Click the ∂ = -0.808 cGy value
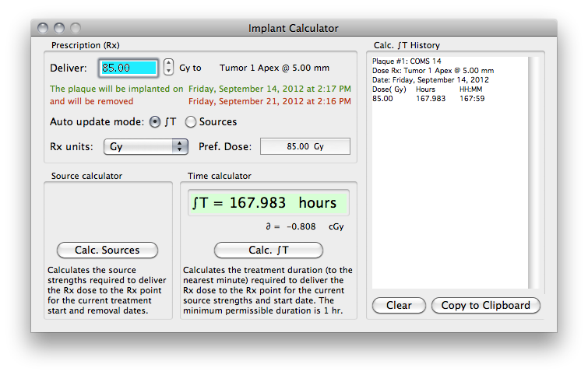The height and width of the screenshot is (375, 588). [x=305, y=226]
